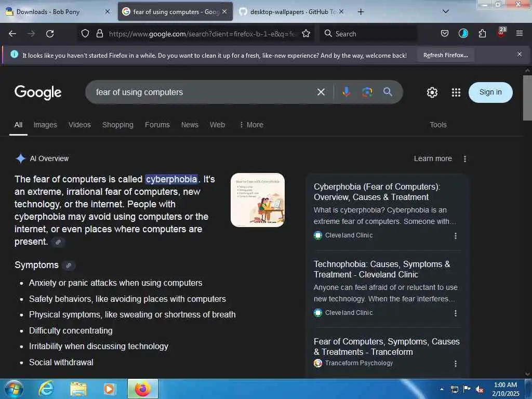The image size is (532, 399).
Task: Select the Web search tab
Action: click(x=217, y=125)
